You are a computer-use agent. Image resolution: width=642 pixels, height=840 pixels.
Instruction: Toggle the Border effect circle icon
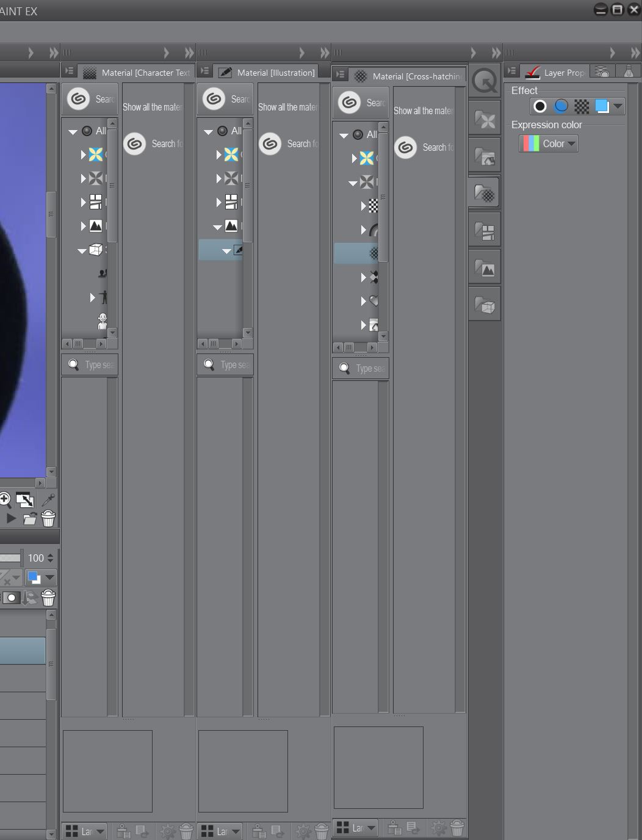tap(540, 106)
